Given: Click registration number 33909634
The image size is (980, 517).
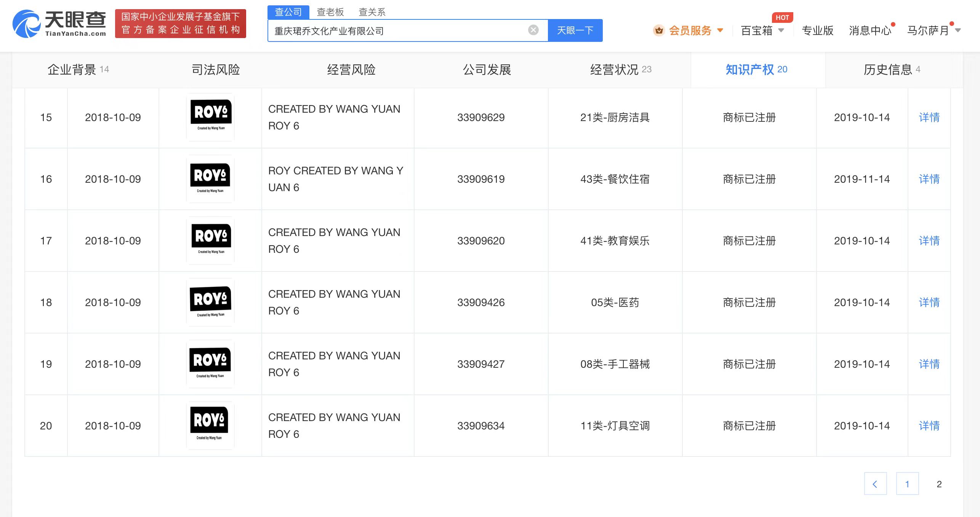Looking at the screenshot, I should pos(481,426).
